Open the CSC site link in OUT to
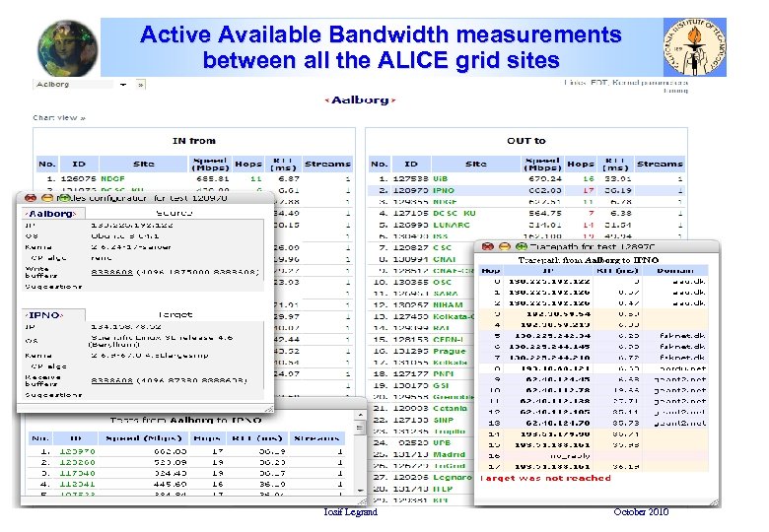 click(442, 248)
